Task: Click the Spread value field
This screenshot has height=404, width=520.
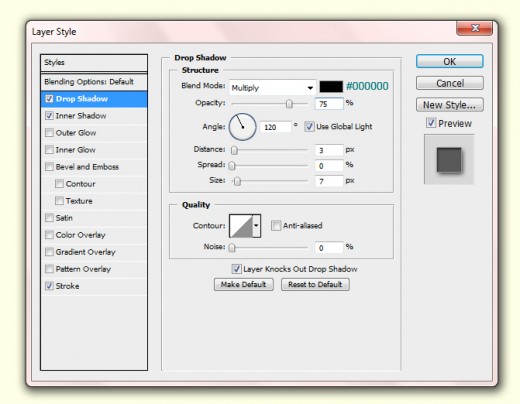Action: 329,166
